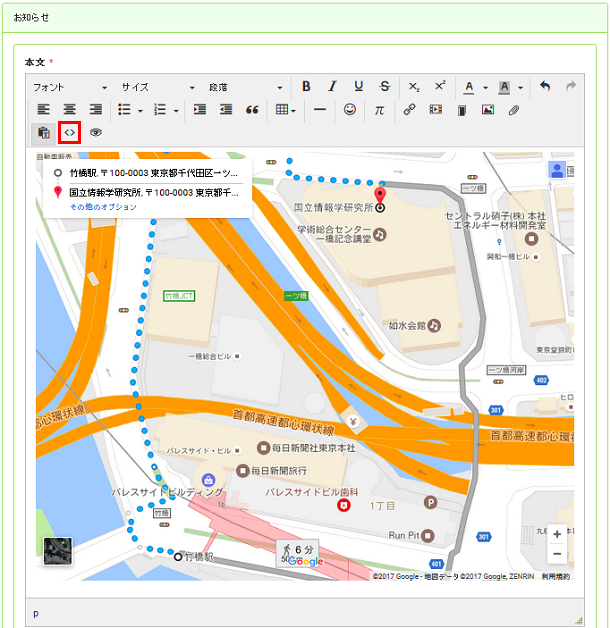The image size is (610, 628).
Task: Click the blockquote icon
Action: (252, 109)
